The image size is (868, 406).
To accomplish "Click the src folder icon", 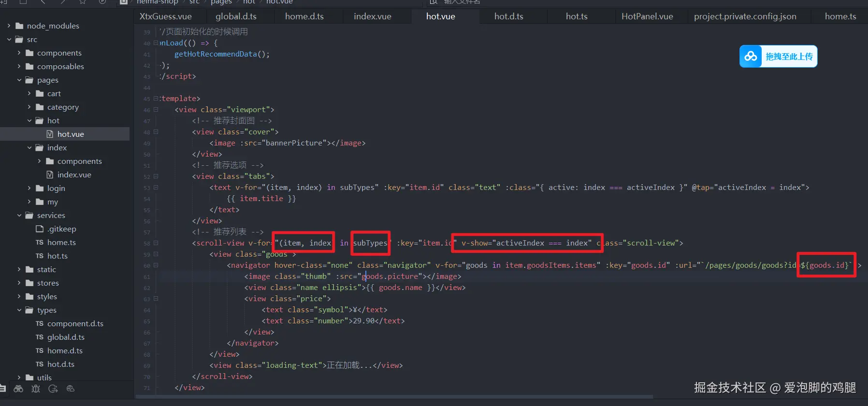I will click(x=19, y=39).
